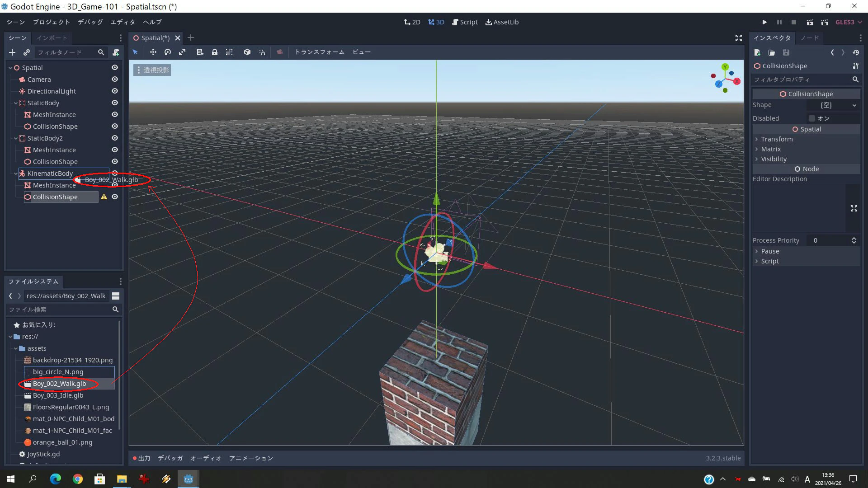This screenshot has width=868, height=488.
Task: Toggle visibility of selected CollisionShape with warning
Action: 115,197
